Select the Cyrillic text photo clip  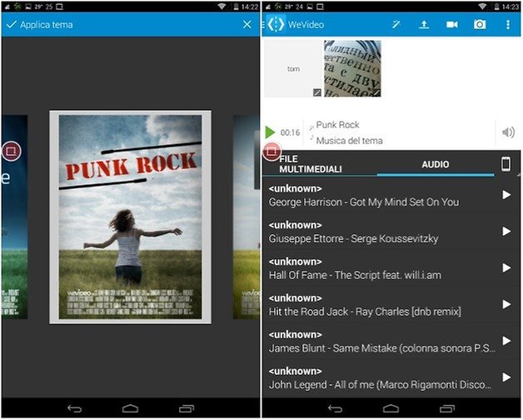(352, 69)
